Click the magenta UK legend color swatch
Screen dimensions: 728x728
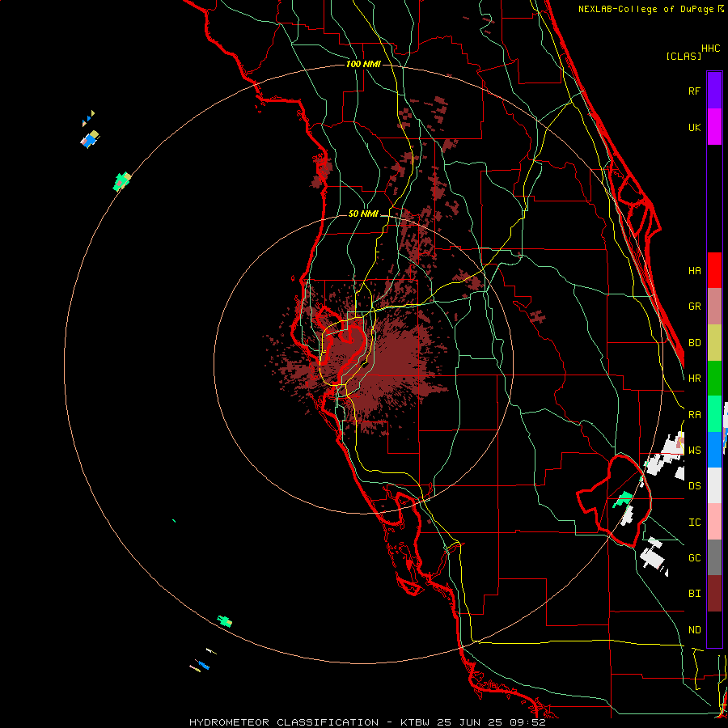(714, 127)
